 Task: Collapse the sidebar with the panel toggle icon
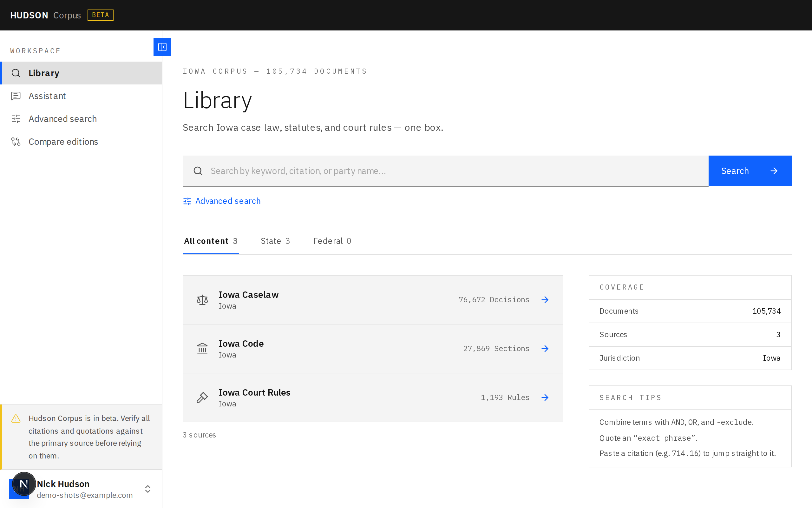(x=162, y=47)
